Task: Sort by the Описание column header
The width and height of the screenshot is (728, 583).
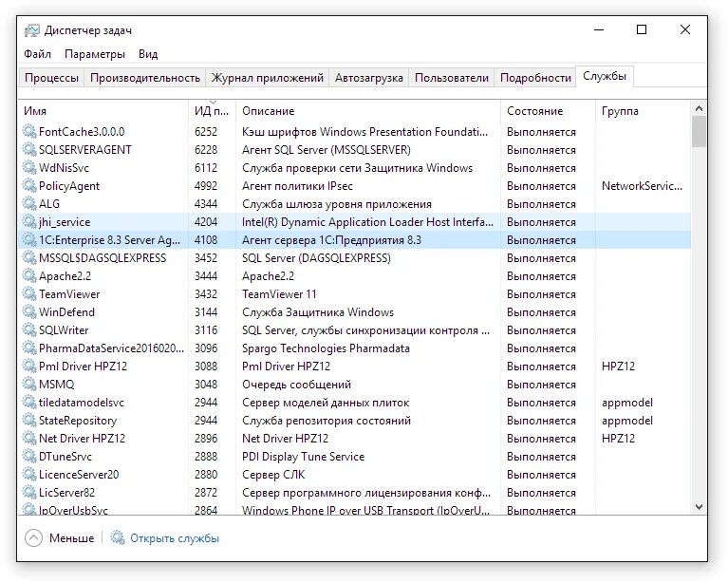Action: point(368,111)
